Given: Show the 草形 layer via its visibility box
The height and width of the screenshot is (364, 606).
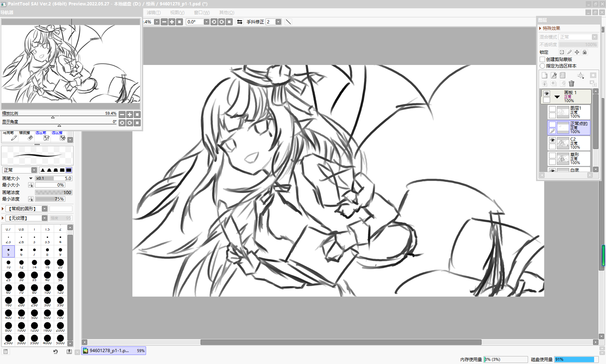Looking at the screenshot, I should (552, 156).
